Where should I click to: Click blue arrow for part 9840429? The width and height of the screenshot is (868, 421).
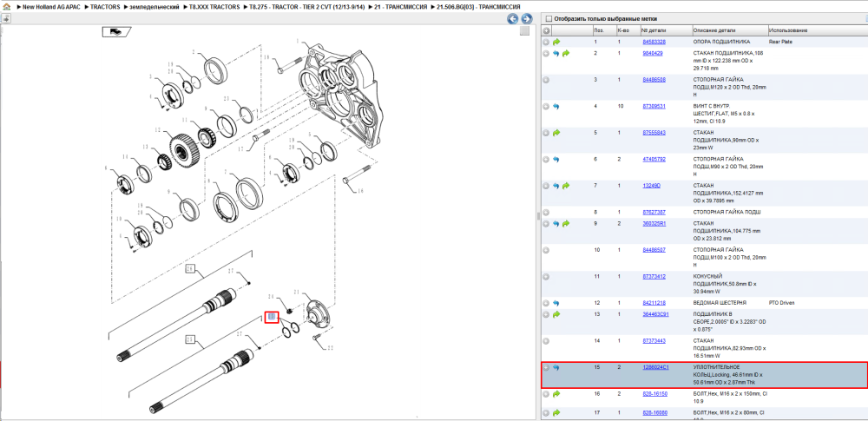click(x=556, y=54)
